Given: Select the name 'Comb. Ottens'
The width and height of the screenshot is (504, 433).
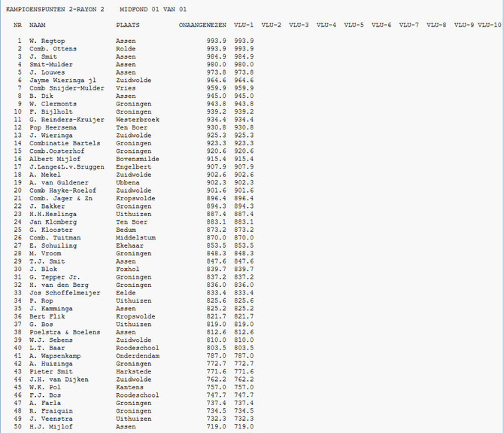Looking at the screenshot, I should (53, 49).
